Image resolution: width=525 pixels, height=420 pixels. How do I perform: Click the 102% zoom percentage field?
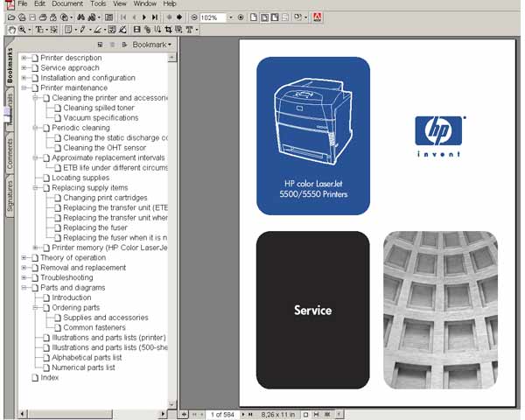(213, 17)
